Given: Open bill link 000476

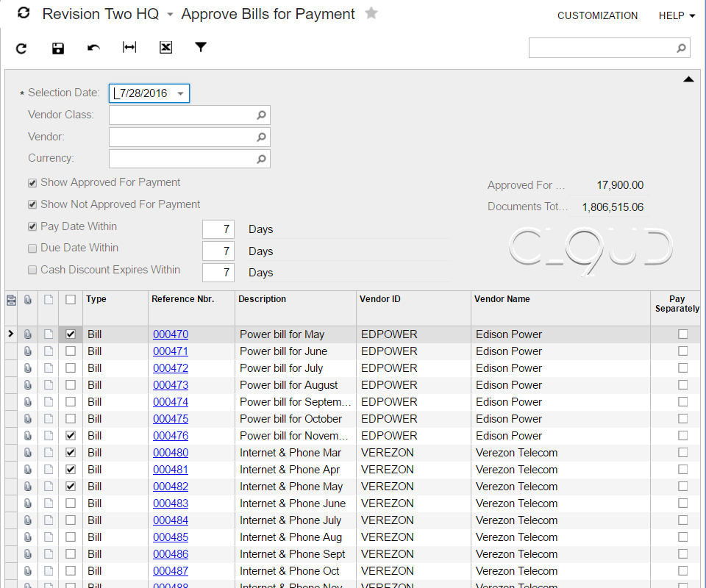Looking at the screenshot, I should pyautogui.click(x=171, y=436).
